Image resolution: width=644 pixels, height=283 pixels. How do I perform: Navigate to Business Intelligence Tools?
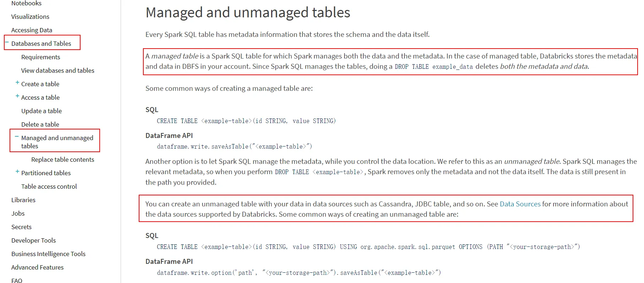pyautogui.click(x=48, y=254)
